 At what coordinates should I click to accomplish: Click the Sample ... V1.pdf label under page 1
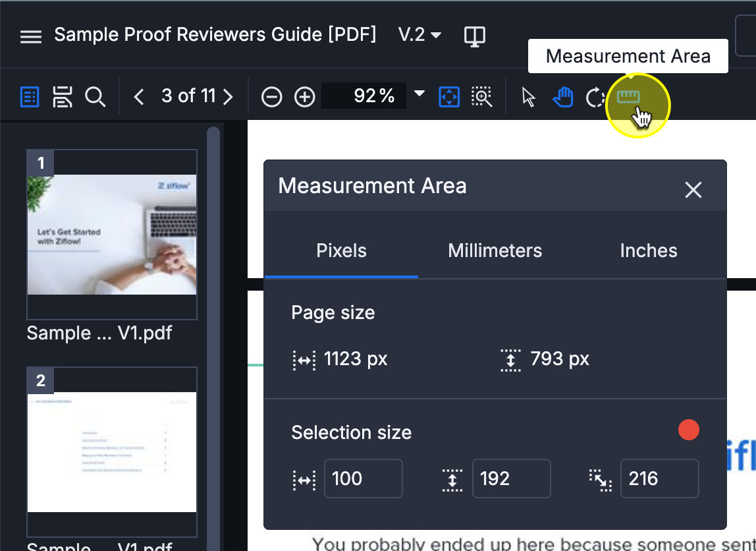(99, 333)
